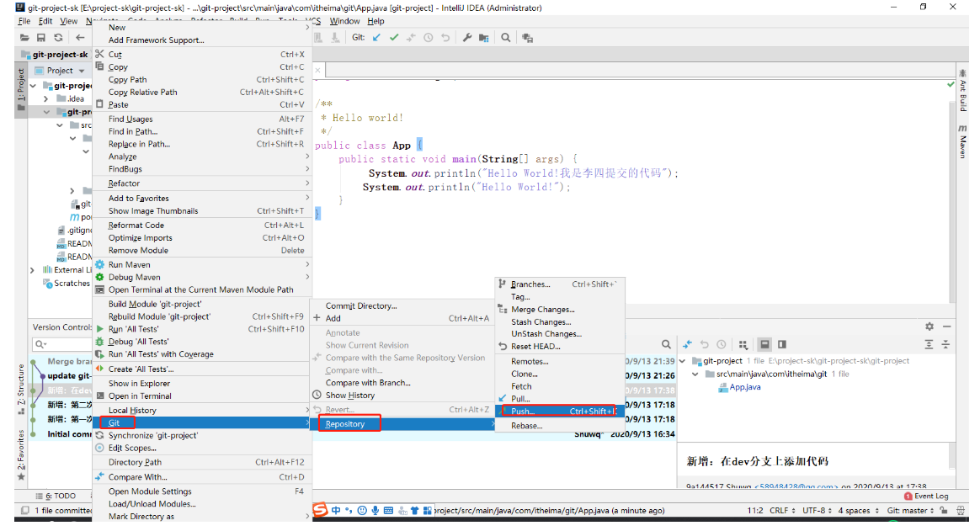The width and height of the screenshot is (980, 531).
Task: Open the Event Log button
Action: [x=926, y=496]
